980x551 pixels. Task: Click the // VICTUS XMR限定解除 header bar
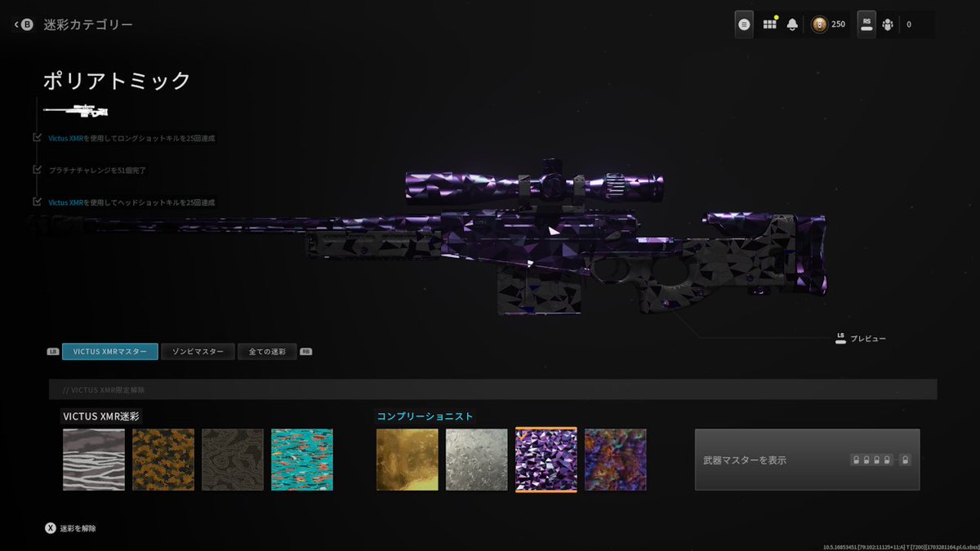click(492, 389)
